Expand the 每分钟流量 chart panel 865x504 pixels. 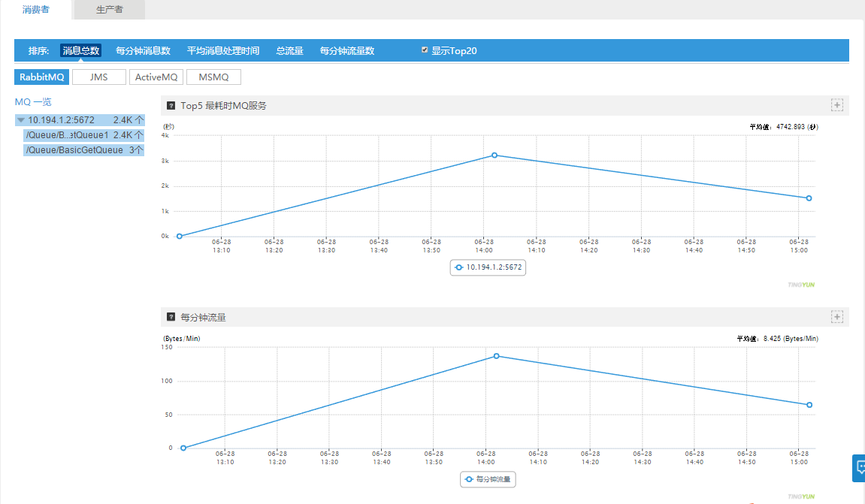click(x=837, y=317)
